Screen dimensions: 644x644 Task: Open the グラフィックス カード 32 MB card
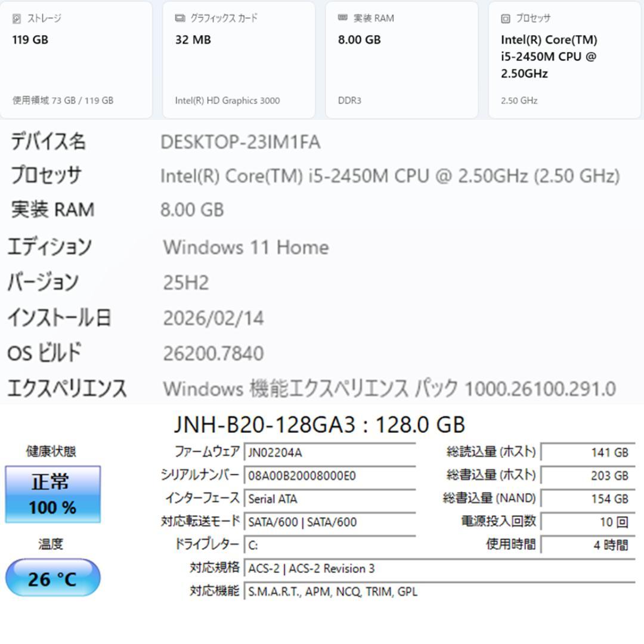click(x=239, y=60)
